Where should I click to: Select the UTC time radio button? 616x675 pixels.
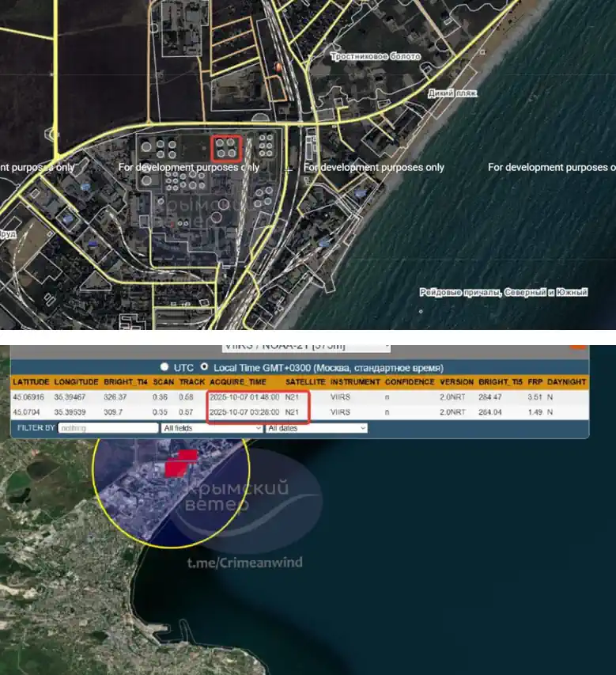click(164, 367)
